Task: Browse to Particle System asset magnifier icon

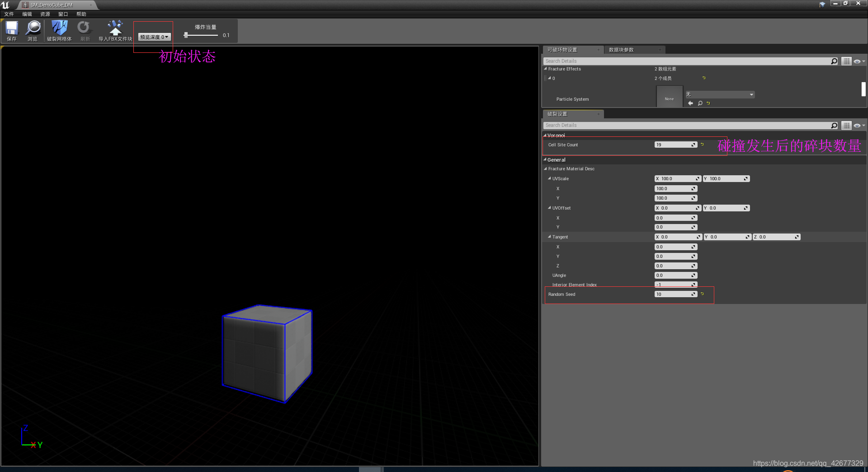Action: click(700, 103)
